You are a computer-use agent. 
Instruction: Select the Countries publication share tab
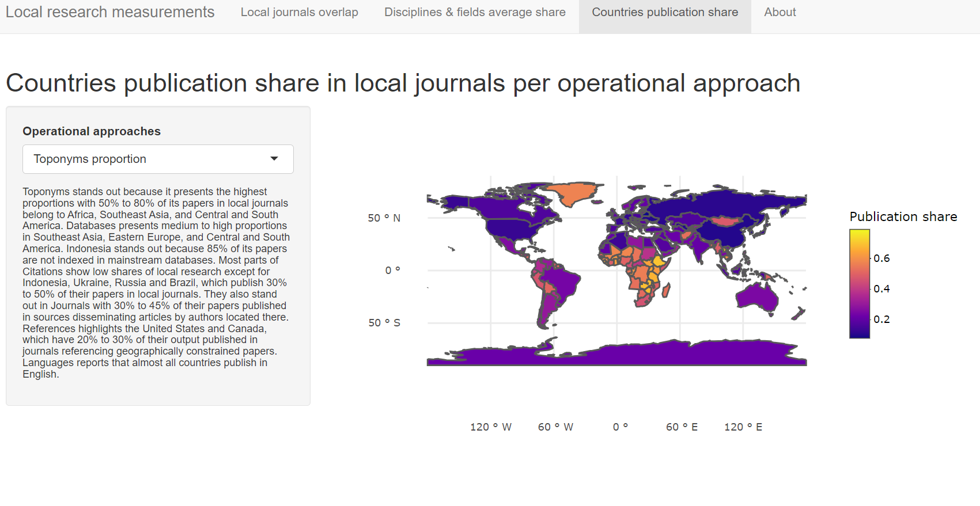(x=665, y=12)
